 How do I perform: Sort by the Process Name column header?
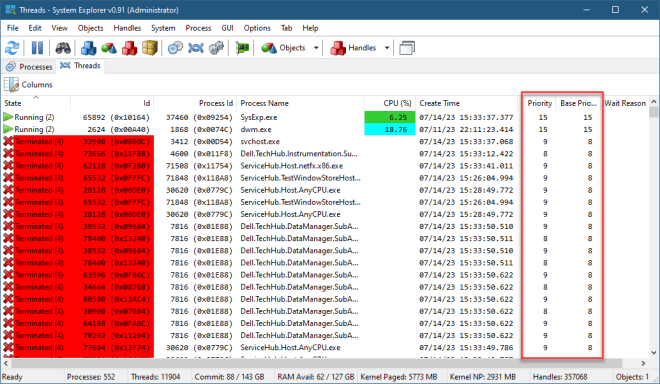point(301,103)
